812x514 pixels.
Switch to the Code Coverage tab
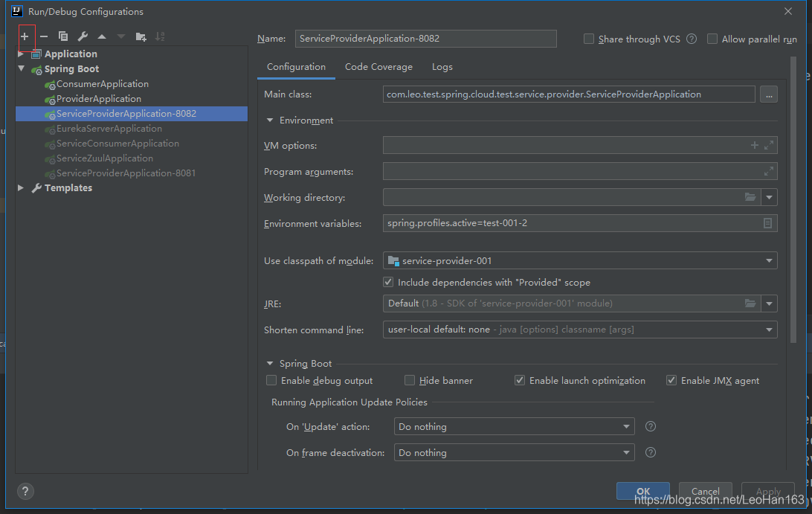[x=378, y=67]
